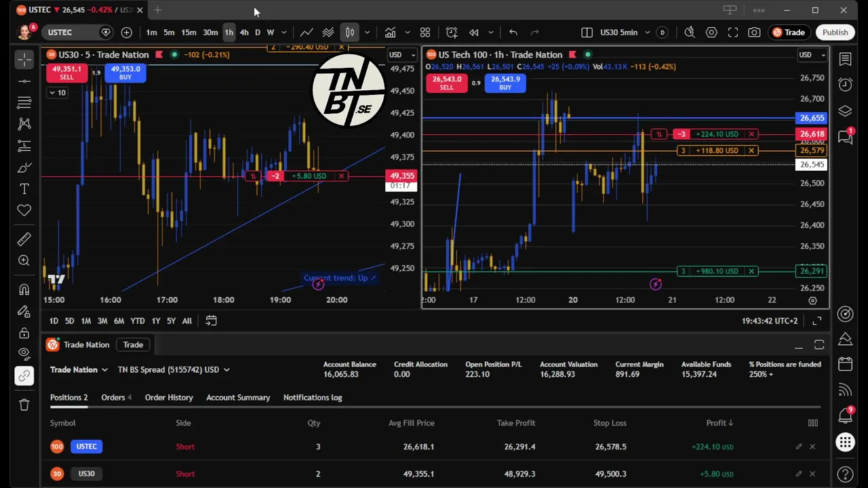Close the USTEC position row with X

(812, 447)
